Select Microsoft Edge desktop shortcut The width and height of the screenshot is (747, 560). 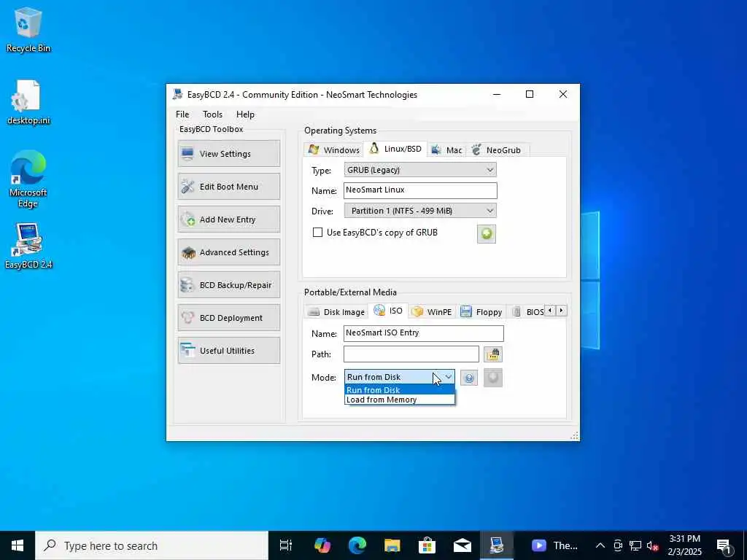28,179
